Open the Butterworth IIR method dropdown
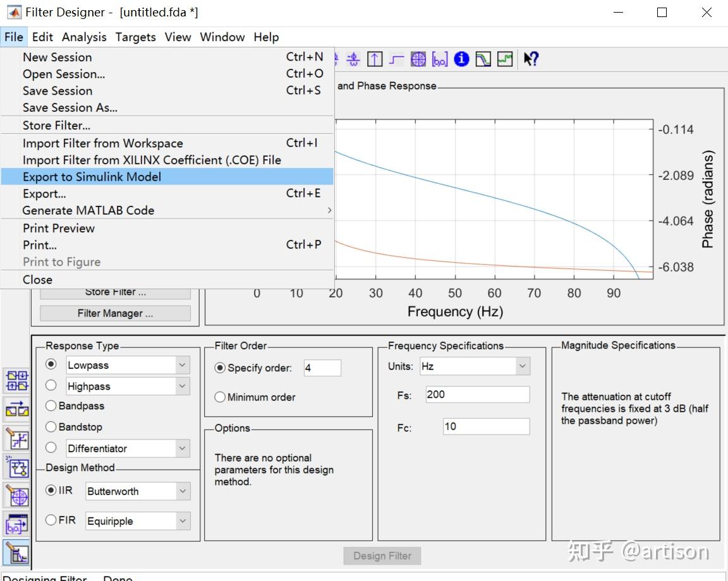Viewport: 728px width, 581px height. click(x=183, y=491)
